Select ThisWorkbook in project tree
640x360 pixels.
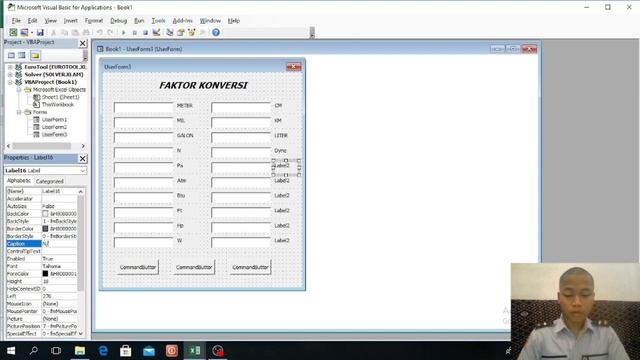point(58,104)
